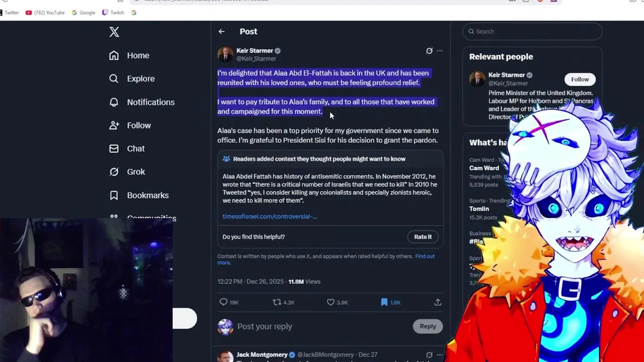Open Jack Montgomery's reply author name
This screenshot has width=644, height=362.
tap(262, 354)
